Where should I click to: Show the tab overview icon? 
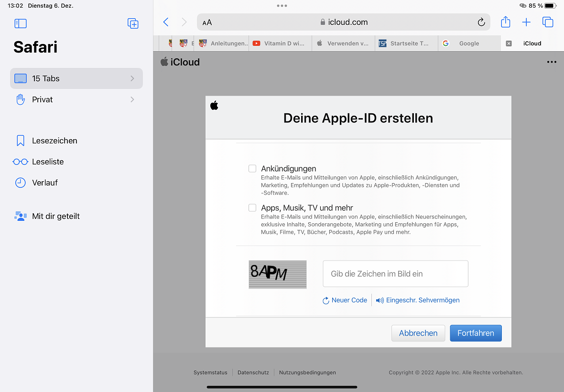548,22
